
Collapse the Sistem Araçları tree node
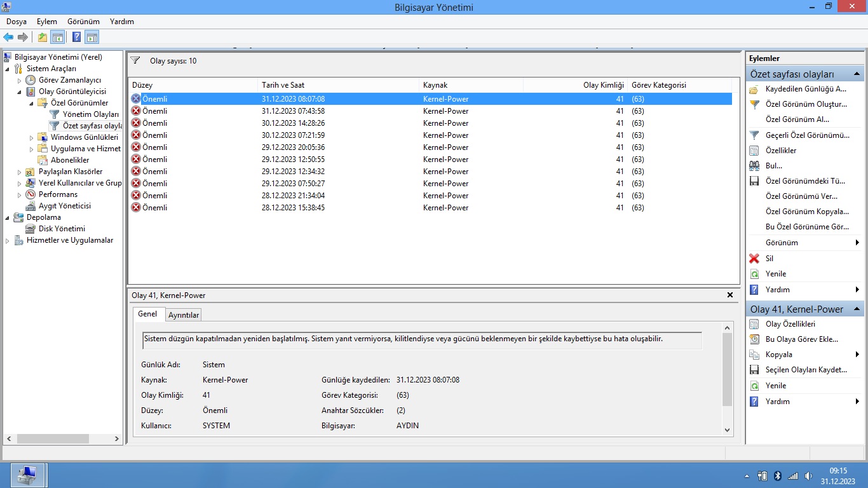(8, 69)
